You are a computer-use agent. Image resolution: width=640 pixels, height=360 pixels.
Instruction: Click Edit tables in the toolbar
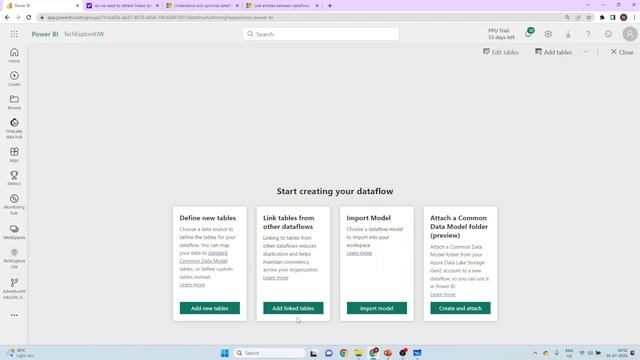pyautogui.click(x=501, y=52)
